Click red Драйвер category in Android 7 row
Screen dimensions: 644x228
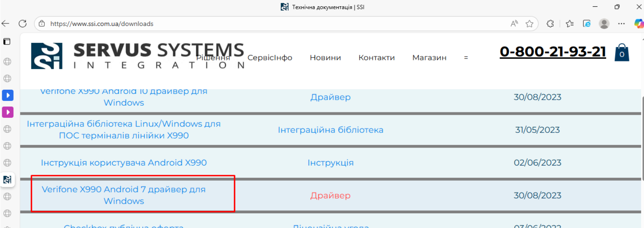[330, 196]
